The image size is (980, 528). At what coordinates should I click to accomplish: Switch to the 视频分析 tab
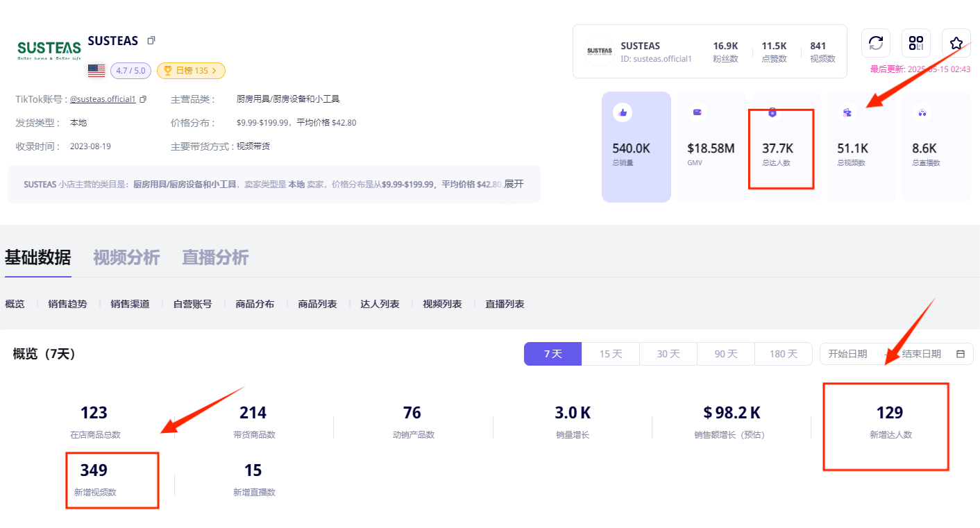(126, 258)
